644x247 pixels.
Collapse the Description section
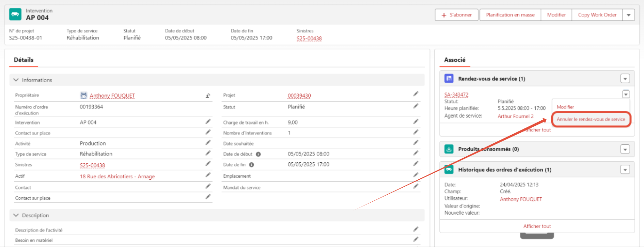click(16, 215)
